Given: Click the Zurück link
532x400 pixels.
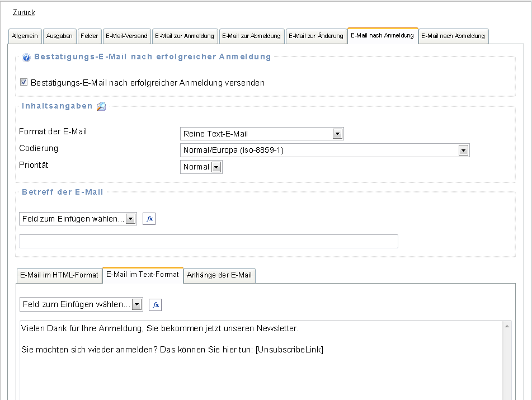Looking at the screenshot, I should point(23,13).
